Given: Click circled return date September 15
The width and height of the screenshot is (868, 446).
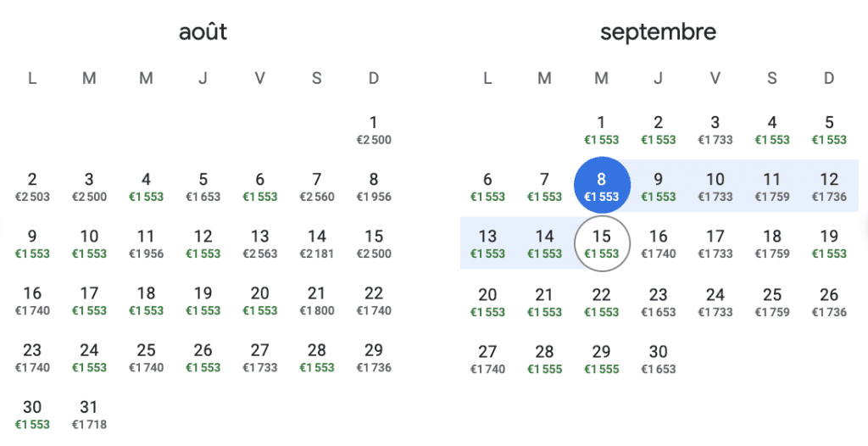Looking at the screenshot, I should (601, 244).
